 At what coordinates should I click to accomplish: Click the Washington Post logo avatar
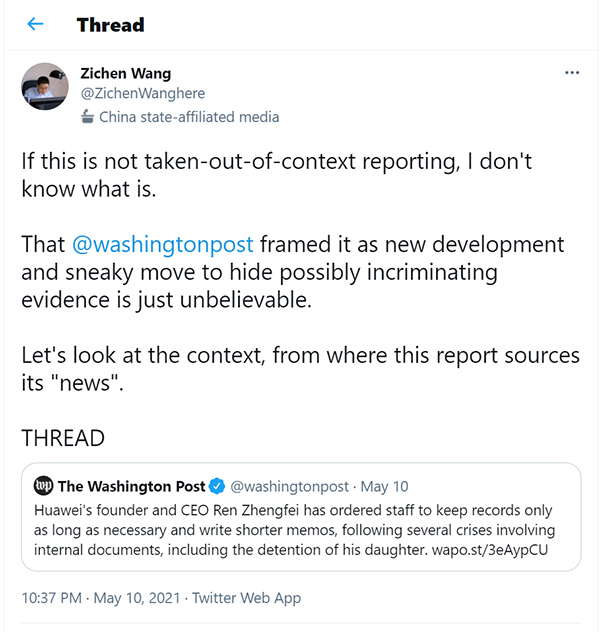43,487
